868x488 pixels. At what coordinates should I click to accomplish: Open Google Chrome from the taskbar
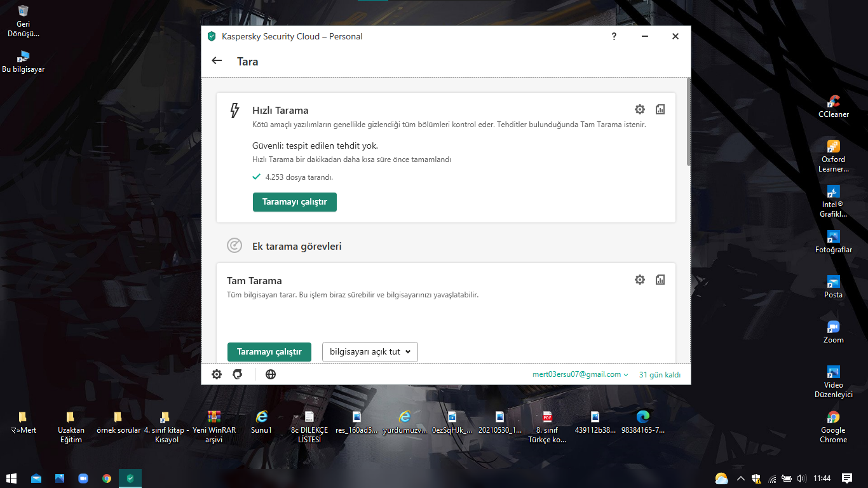[x=107, y=478]
